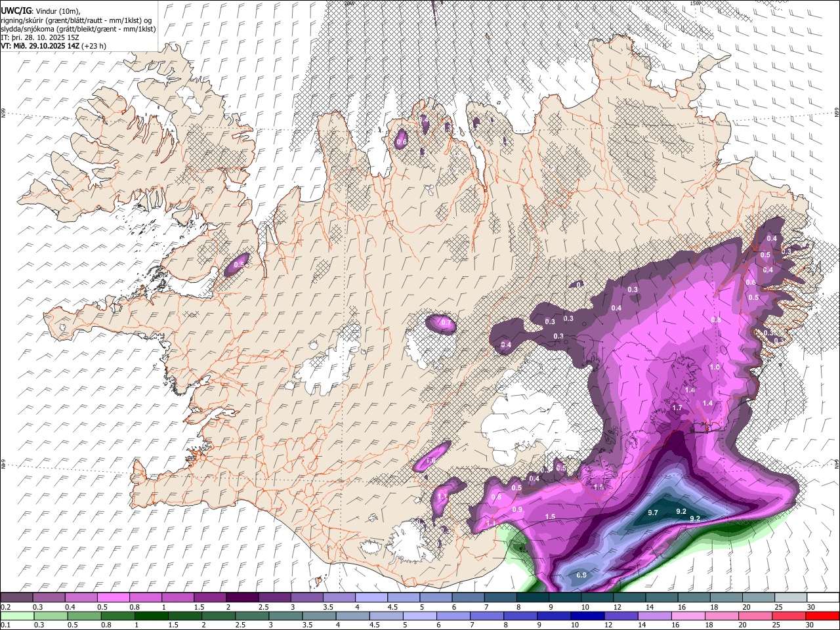Viewport: 840px width, 630px height.
Task: Pick the slate blue 6–7 swatch, top legend row
Action: tap(469, 597)
